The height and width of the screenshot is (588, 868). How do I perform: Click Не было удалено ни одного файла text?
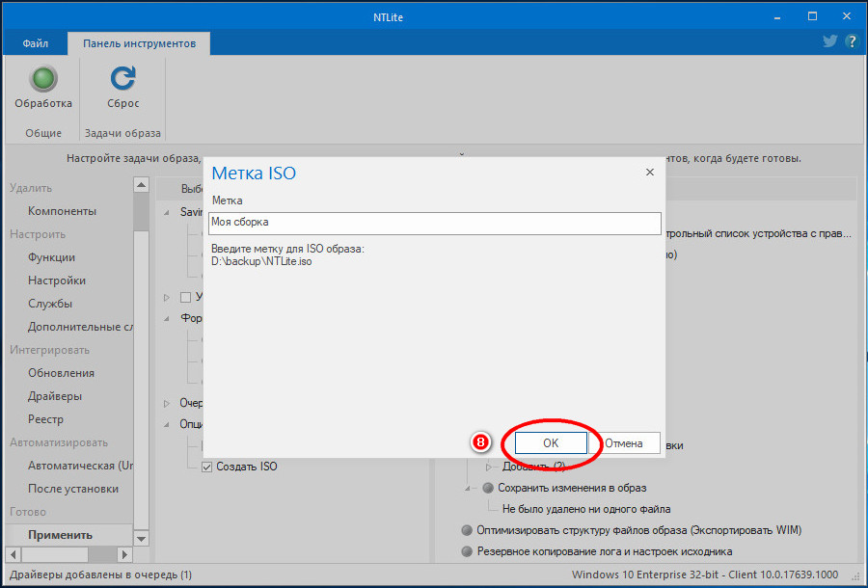(586, 509)
